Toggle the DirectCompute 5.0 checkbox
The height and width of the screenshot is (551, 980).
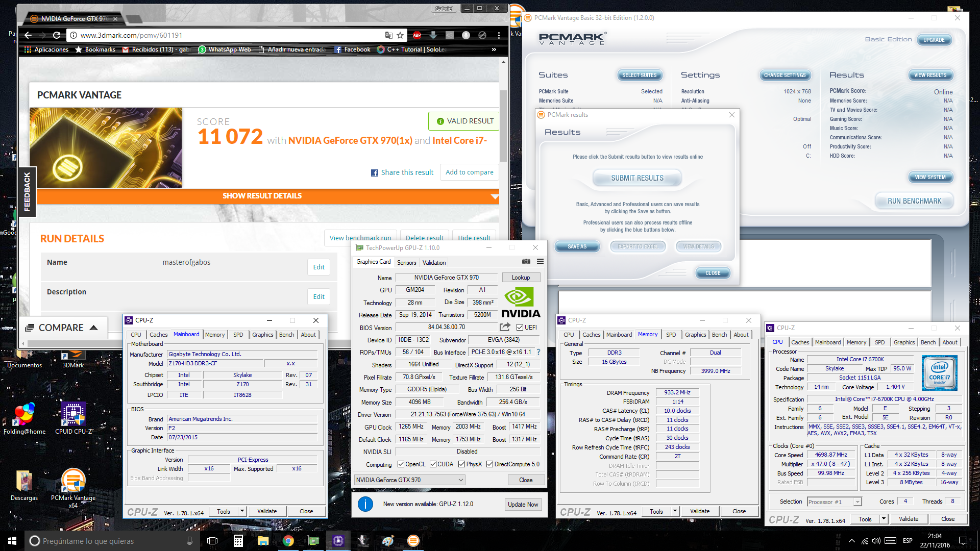point(489,464)
